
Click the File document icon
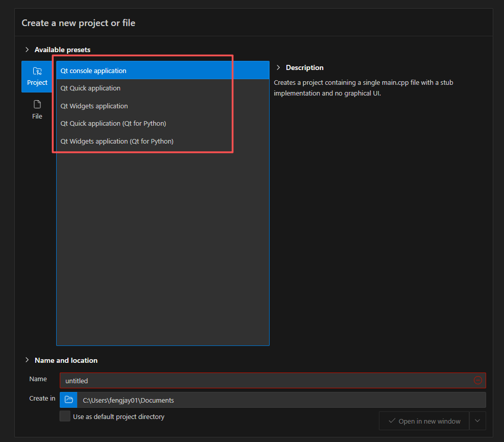37,104
